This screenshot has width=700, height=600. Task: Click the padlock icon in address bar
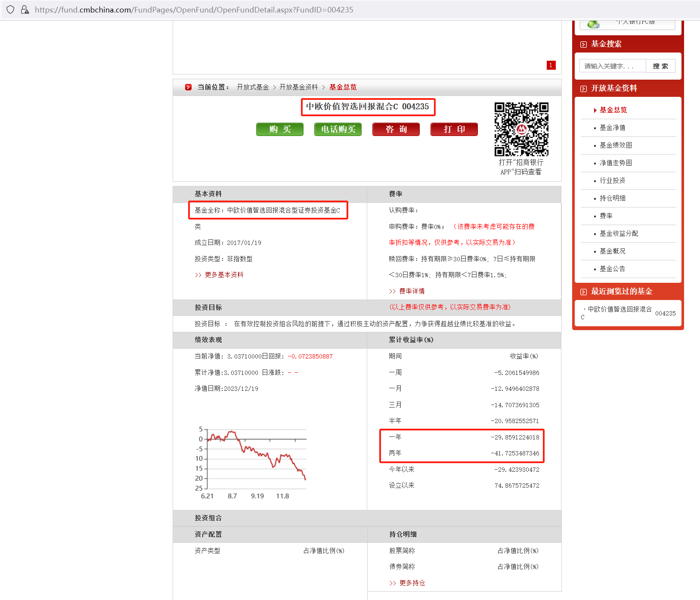25,9
